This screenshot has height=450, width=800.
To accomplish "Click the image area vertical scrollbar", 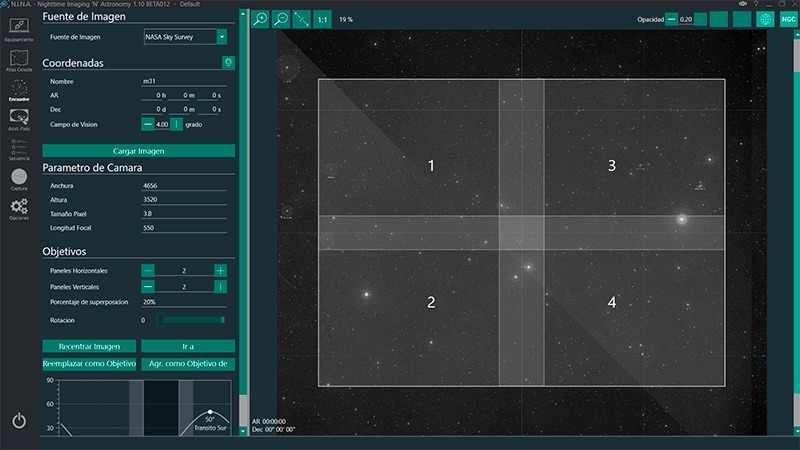I will (796, 232).
